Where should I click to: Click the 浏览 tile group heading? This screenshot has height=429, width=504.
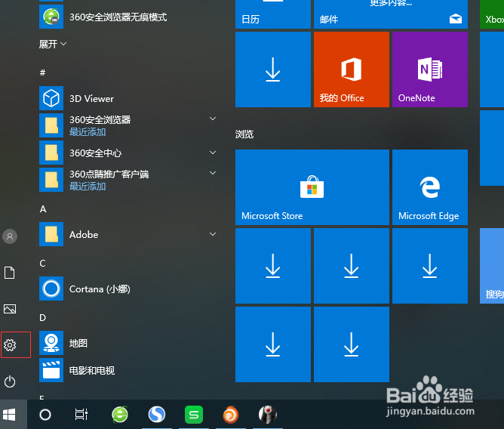244,134
